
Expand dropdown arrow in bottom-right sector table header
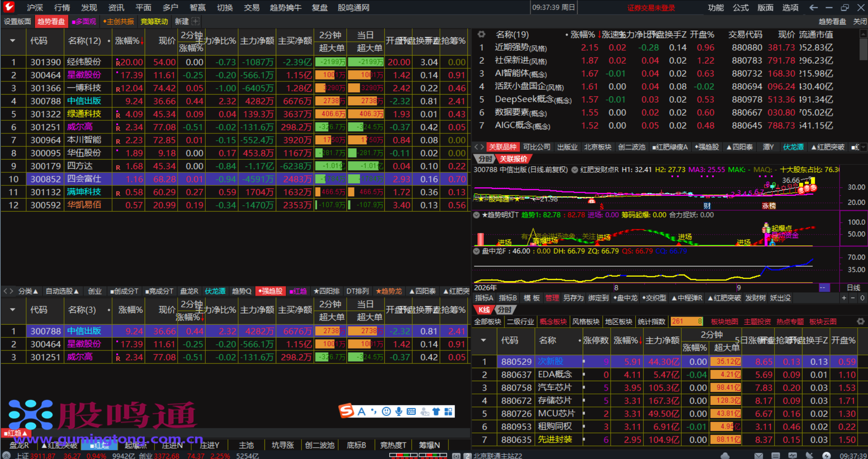pyautogui.click(x=483, y=340)
